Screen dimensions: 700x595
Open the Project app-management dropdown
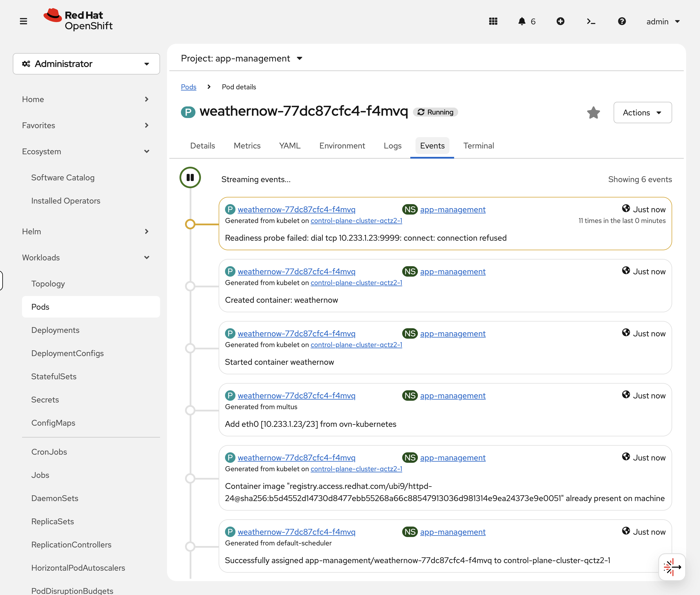[x=242, y=58]
